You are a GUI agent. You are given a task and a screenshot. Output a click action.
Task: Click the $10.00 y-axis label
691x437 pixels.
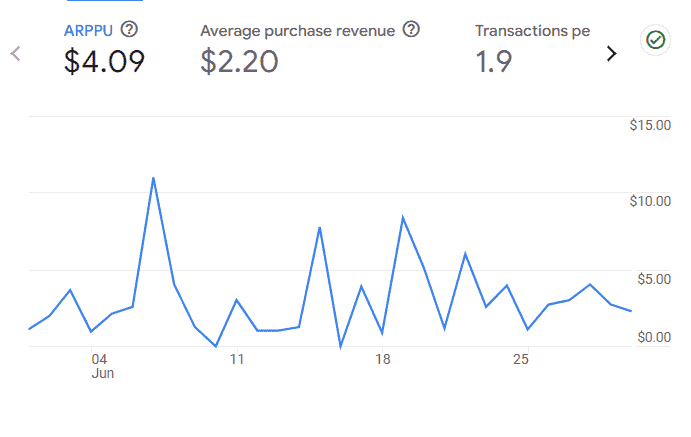coord(650,201)
